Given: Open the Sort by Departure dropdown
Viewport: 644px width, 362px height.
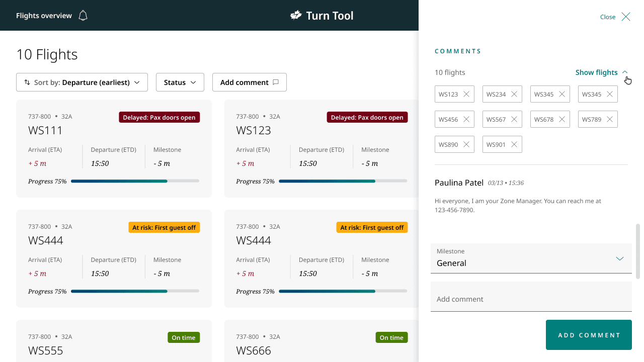Looking at the screenshot, I should (x=82, y=82).
